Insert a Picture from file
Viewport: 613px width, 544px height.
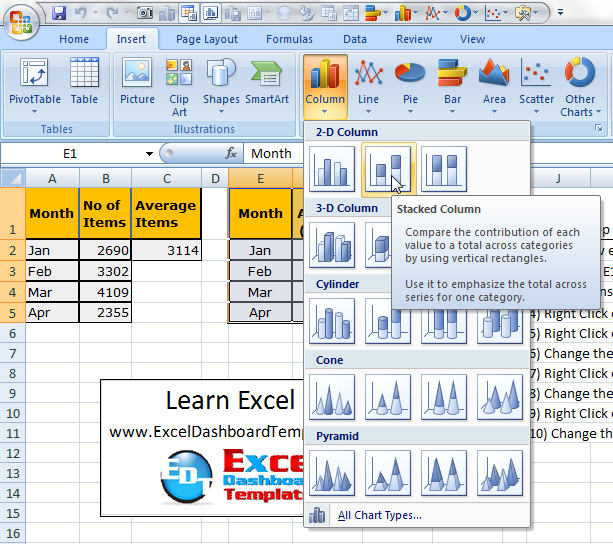point(137,81)
